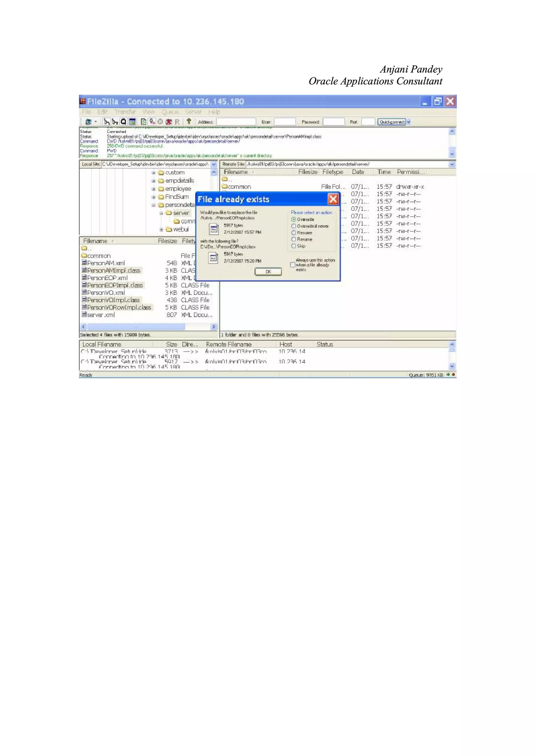Click the custom folder icon in tree
Screen dimensions: 535x756
(161, 173)
